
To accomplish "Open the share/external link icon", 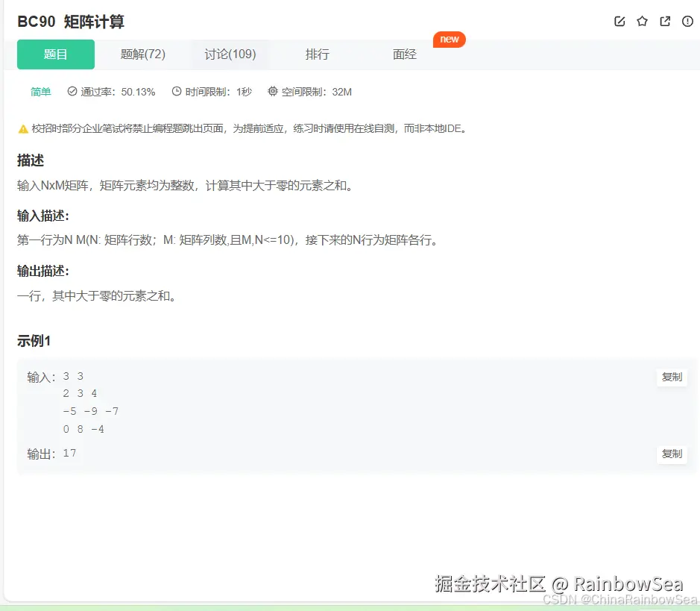I will coord(664,22).
